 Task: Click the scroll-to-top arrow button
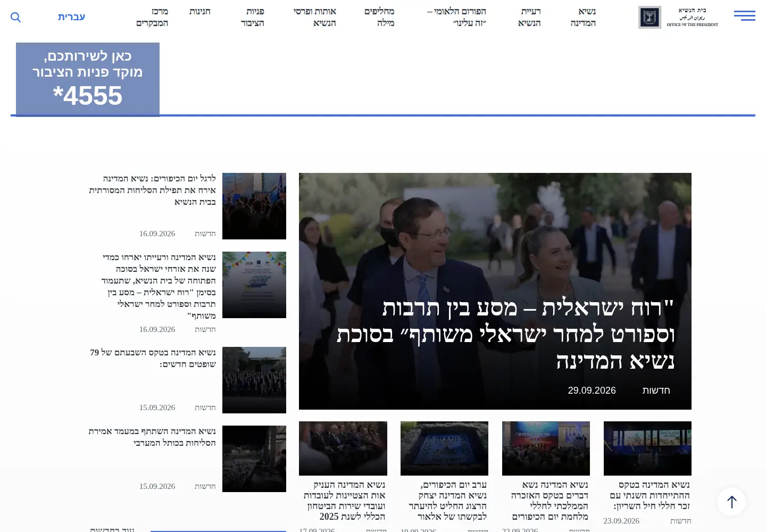click(x=731, y=502)
